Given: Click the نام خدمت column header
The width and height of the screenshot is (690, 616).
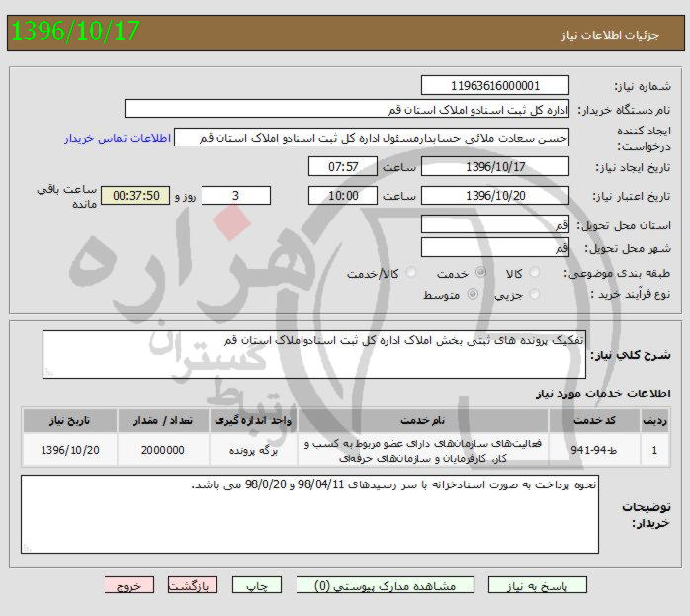Looking at the screenshot, I should pyautogui.click(x=423, y=420).
